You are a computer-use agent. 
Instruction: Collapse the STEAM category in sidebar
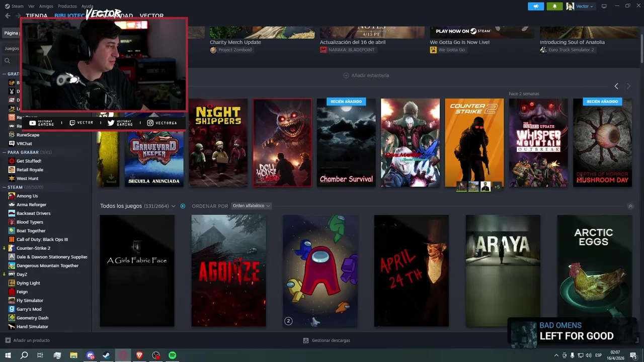point(5,187)
